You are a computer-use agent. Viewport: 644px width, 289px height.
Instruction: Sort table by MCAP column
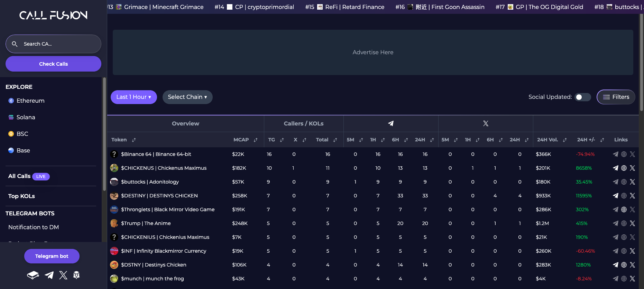coord(256,140)
